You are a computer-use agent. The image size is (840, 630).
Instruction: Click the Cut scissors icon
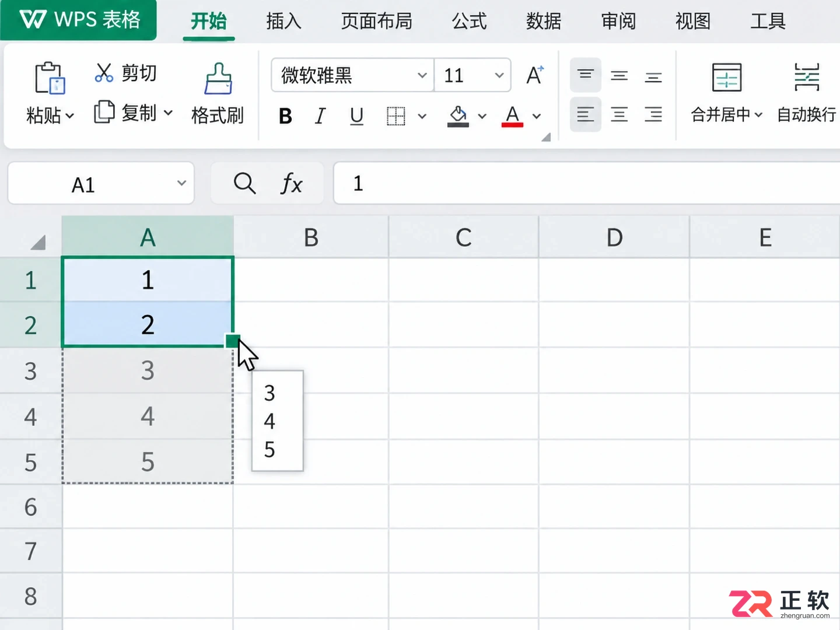coord(104,73)
